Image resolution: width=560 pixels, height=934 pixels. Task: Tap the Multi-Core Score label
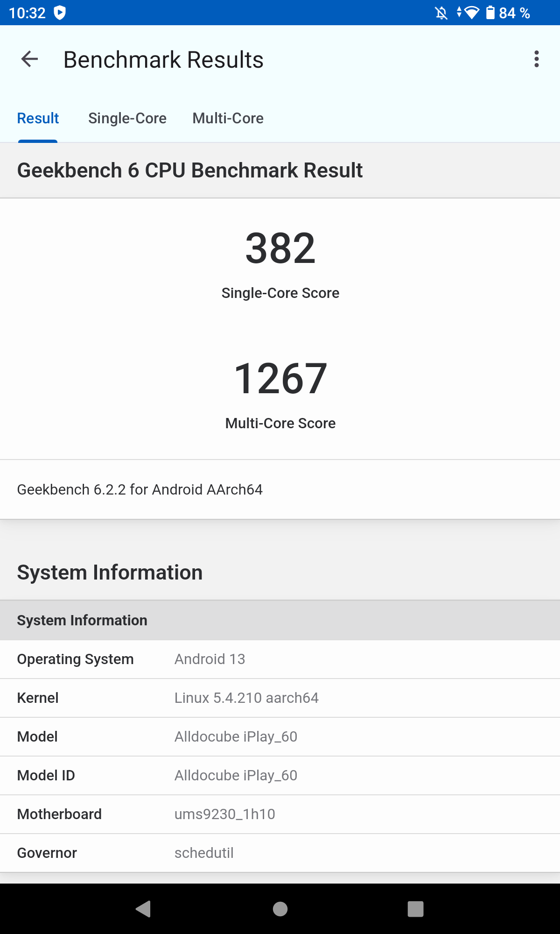280,423
